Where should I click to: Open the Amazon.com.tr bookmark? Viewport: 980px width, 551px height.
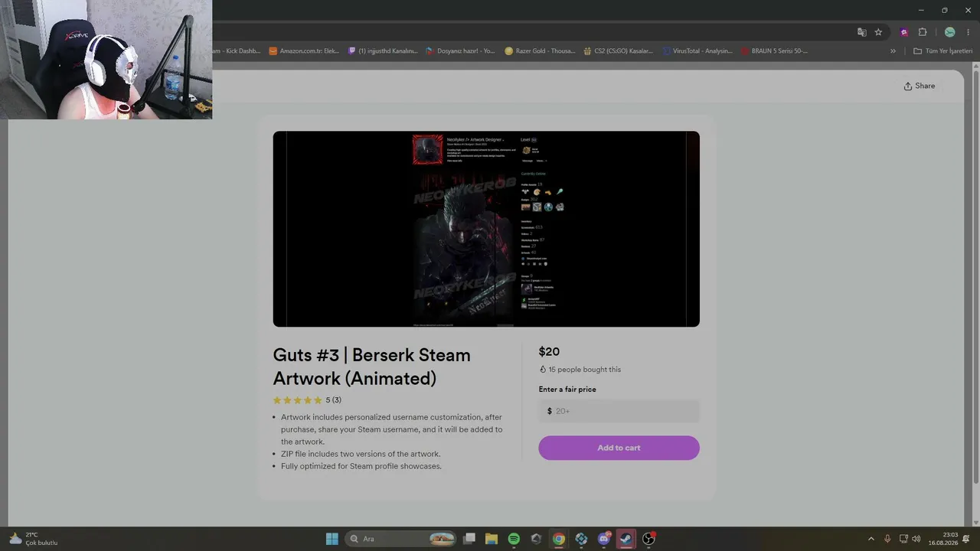[x=304, y=51]
